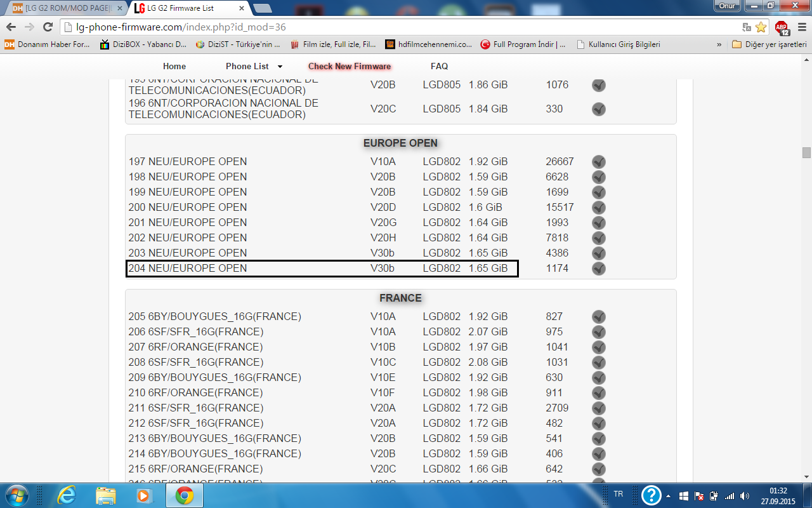The image size is (812, 508).
Task: Click check icon for row 203 V30b
Action: (x=598, y=253)
